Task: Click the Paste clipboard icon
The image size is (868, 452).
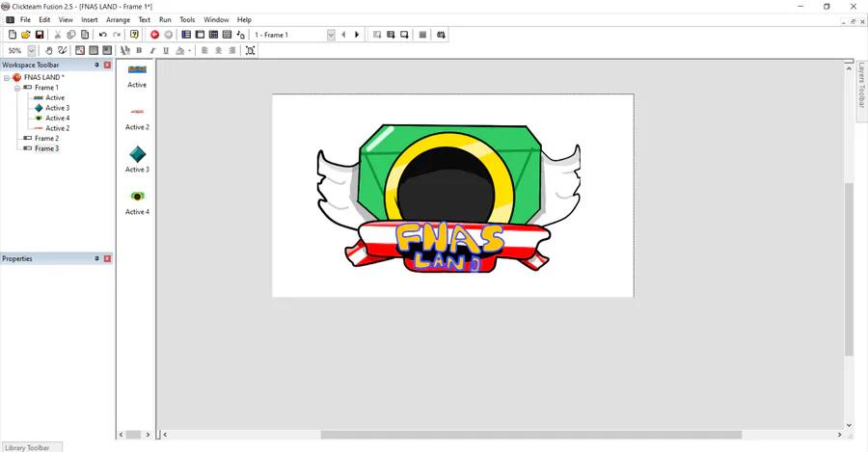Action: pyautogui.click(x=85, y=35)
